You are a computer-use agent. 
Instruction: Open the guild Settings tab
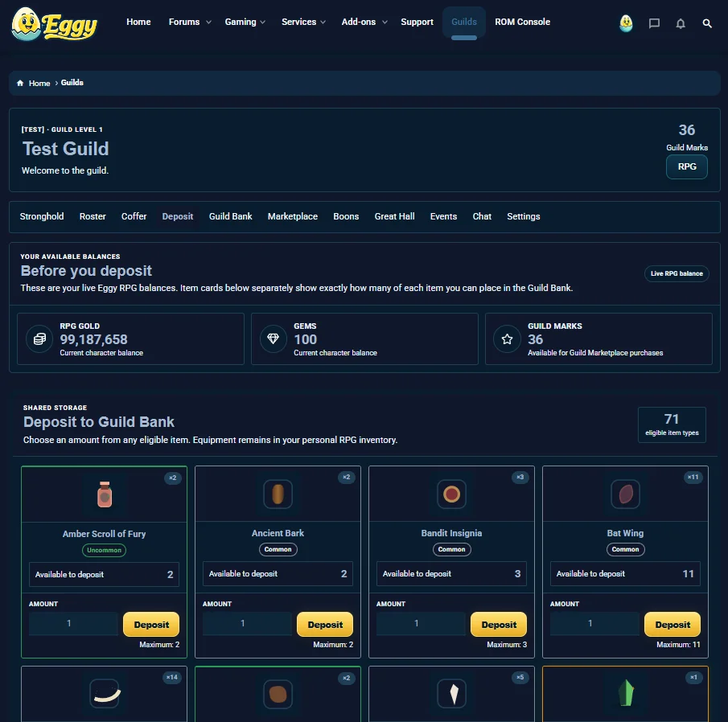523,216
